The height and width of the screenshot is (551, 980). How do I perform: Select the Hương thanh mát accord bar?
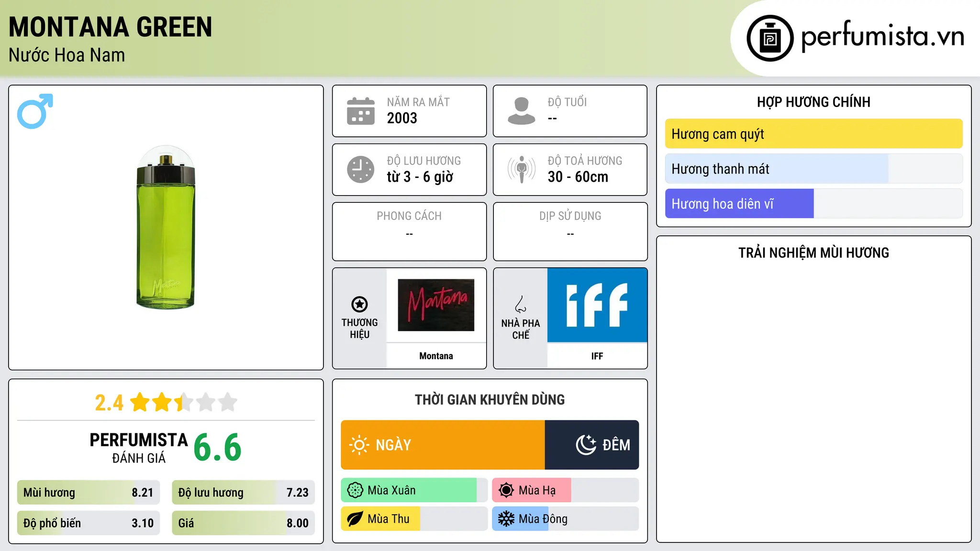tap(813, 169)
